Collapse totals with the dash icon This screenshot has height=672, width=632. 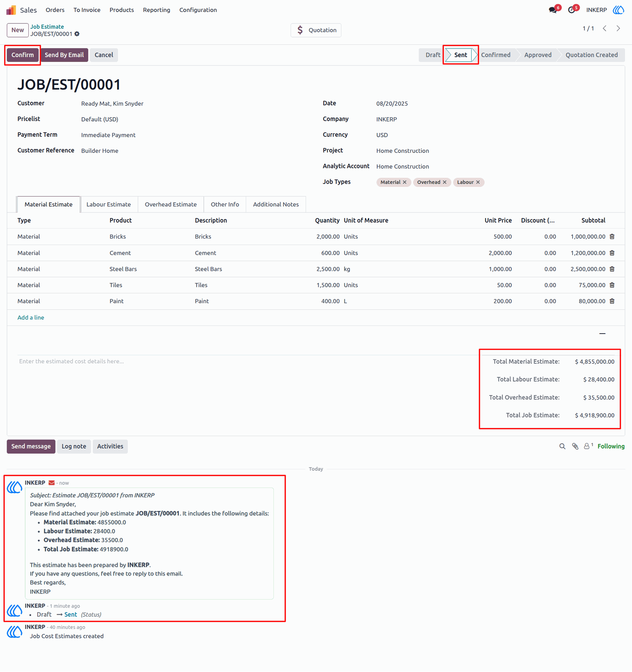602,334
